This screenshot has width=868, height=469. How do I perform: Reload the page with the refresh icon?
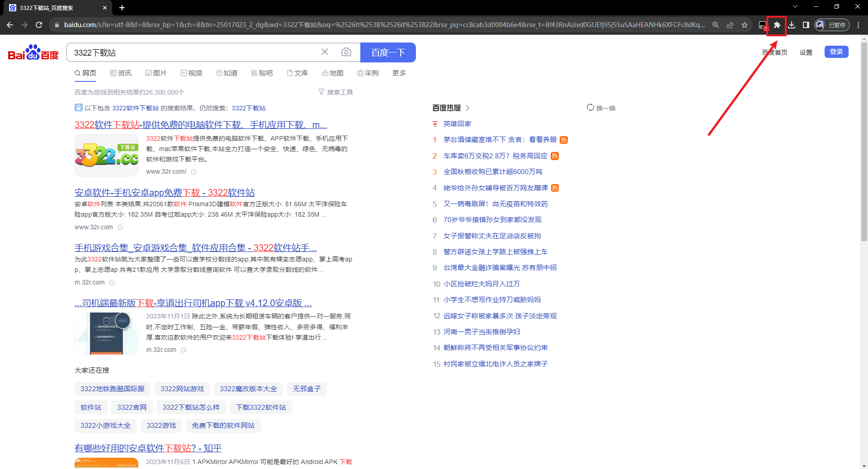tap(39, 25)
